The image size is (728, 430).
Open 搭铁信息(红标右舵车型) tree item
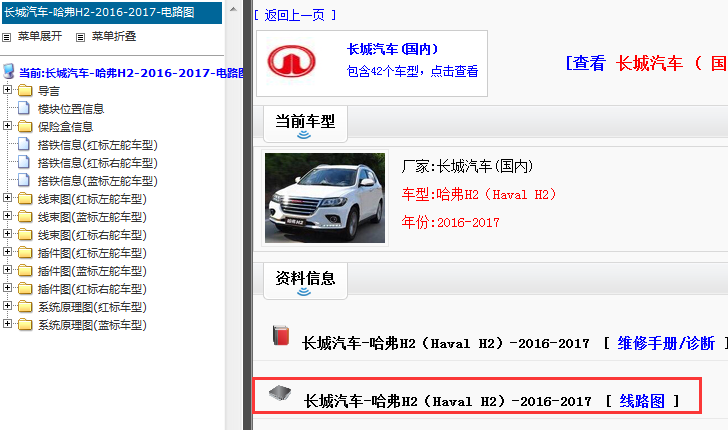pos(98,163)
